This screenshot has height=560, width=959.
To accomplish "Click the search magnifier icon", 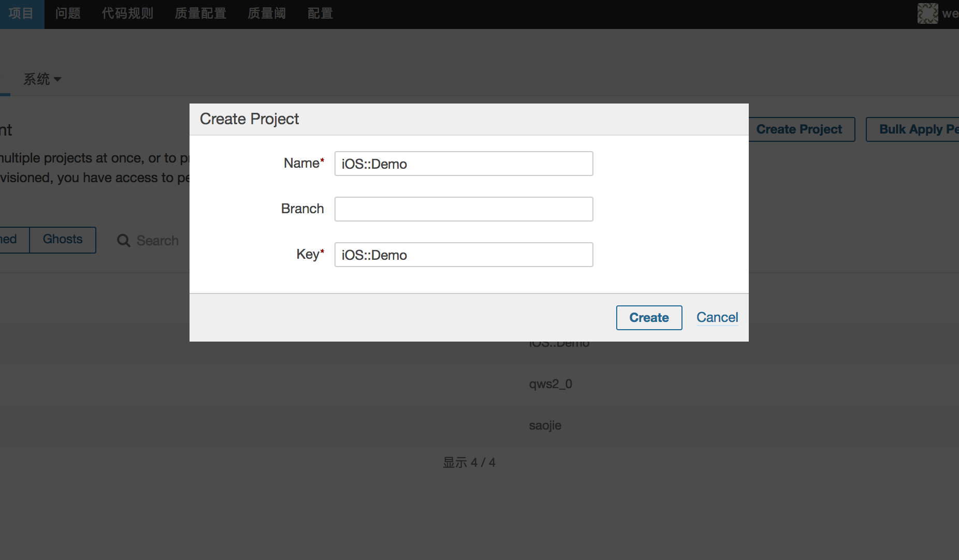I will click(123, 241).
